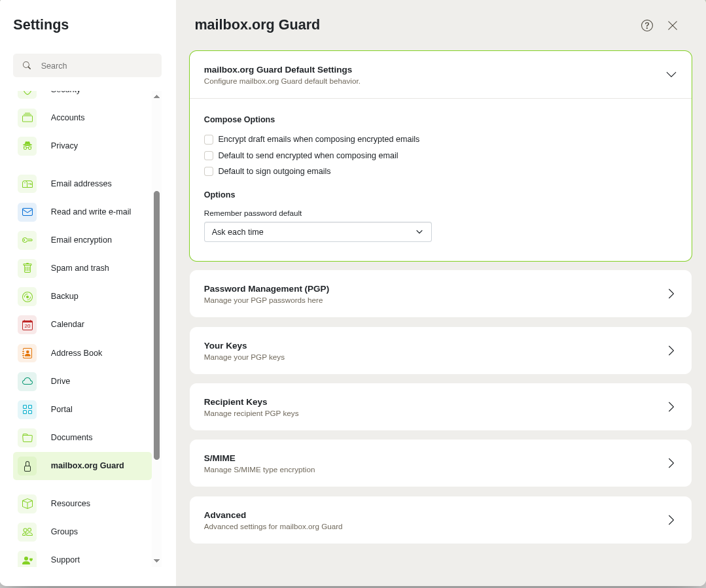The height and width of the screenshot is (588, 706).
Task: Click the sidebar scrollbar thumb
Action: point(156,326)
